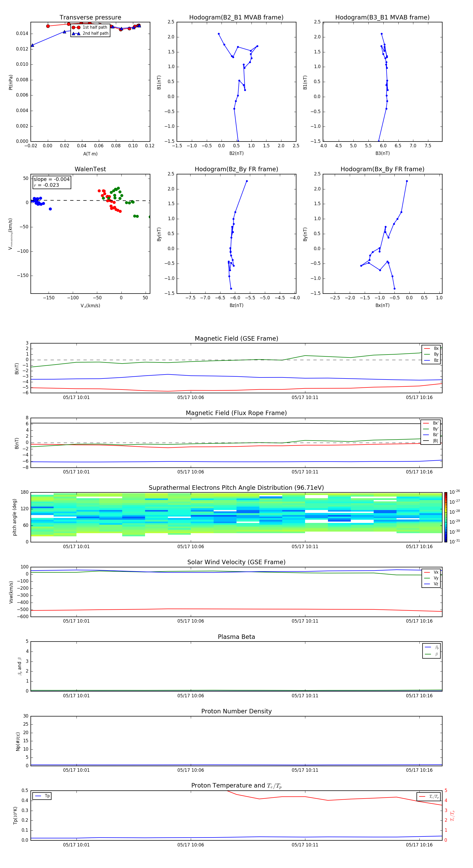The height and width of the screenshot is (868, 473).
Task: Click '05/17 10:16' tick under Plasma Beta
Action: coord(419,695)
